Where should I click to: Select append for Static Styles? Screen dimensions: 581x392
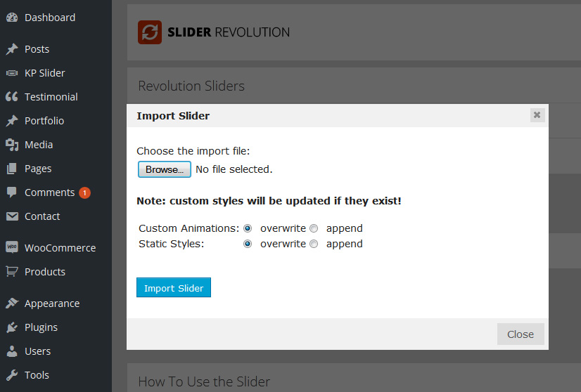point(314,244)
